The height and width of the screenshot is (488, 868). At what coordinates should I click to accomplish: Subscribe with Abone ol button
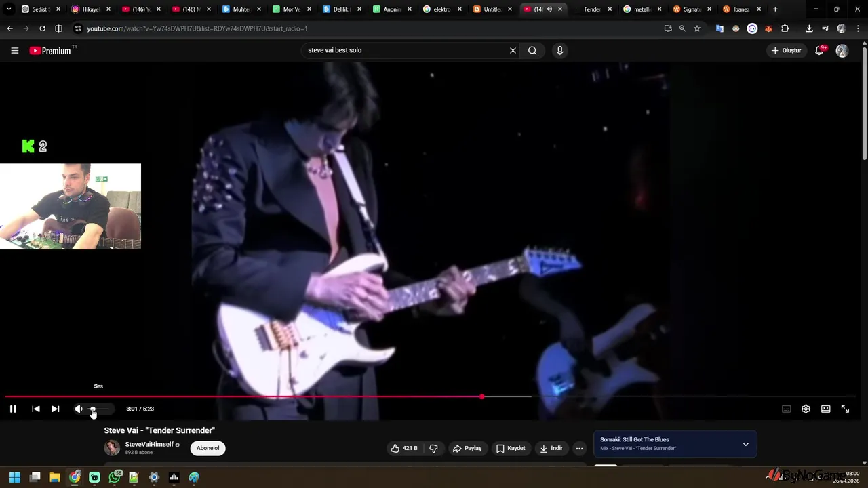pos(208,448)
